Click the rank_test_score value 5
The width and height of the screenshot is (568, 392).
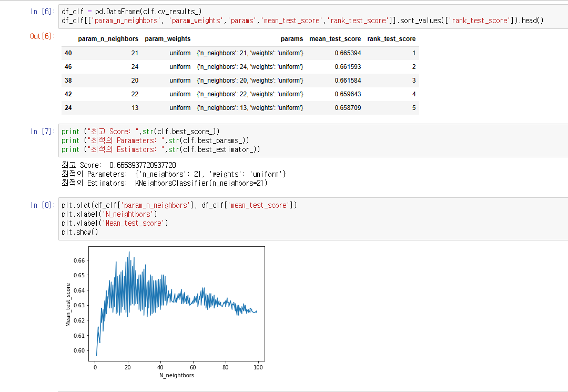(x=414, y=108)
